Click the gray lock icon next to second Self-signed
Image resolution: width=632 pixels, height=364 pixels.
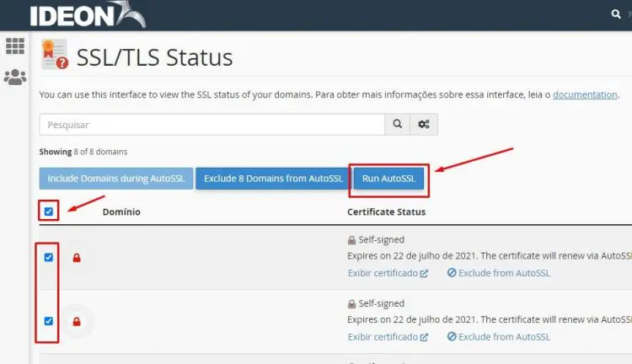tap(351, 304)
